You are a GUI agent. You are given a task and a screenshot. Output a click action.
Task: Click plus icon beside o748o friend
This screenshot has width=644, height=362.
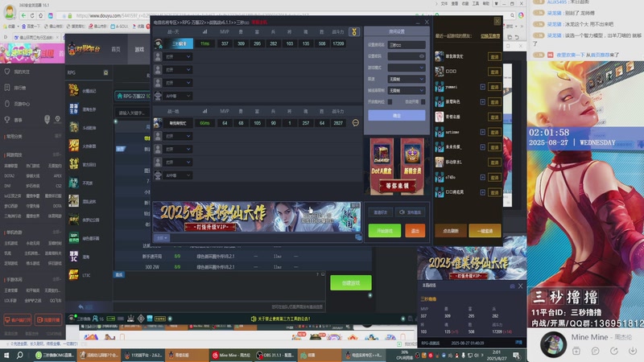pos(482,177)
